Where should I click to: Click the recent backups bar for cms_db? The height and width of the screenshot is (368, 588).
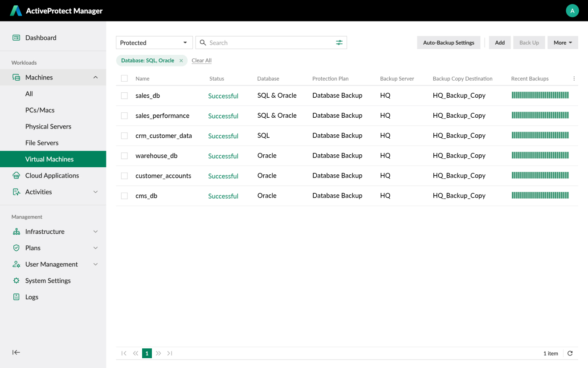click(x=540, y=195)
